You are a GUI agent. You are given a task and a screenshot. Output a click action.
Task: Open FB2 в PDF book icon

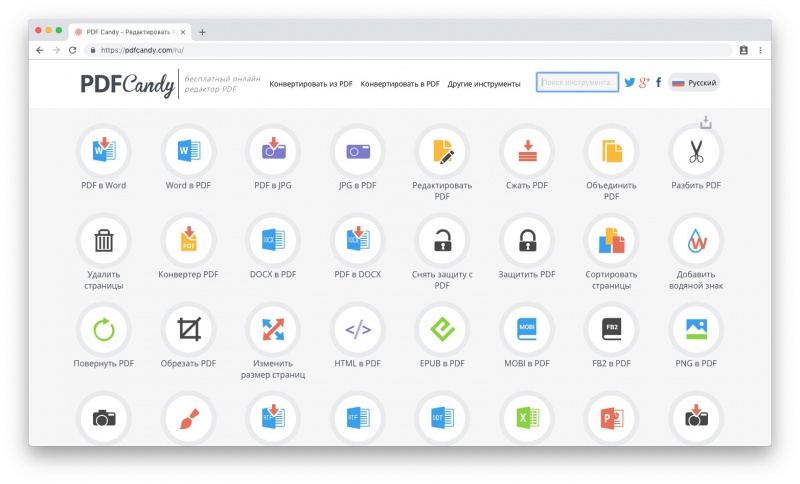click(611, 329)
